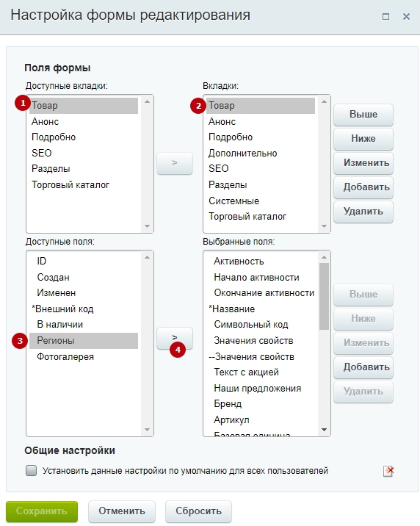Click Удалить button next to tabs list
This screenshot has width=420, height=526.
(x=363, y=212)
